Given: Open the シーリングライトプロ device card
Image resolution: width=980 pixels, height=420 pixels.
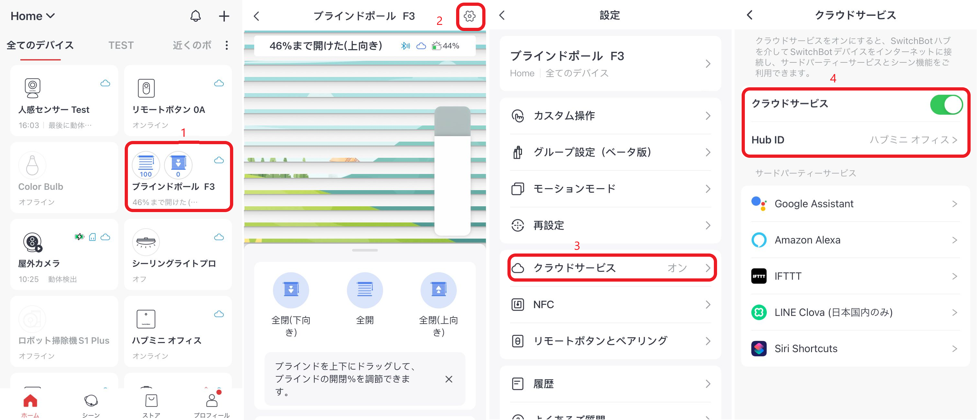Looking at the screenshot, I should pyautogui.click(x=178, y=254).
